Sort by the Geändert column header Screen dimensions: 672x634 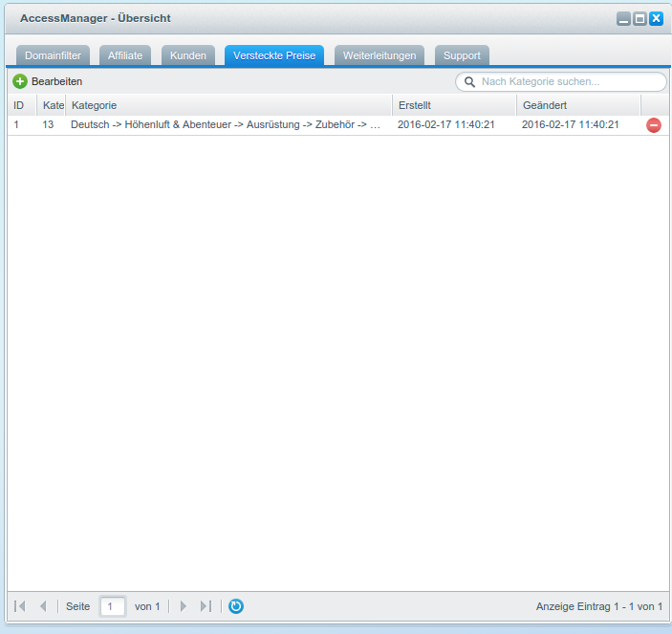click(x=578, y=105)
